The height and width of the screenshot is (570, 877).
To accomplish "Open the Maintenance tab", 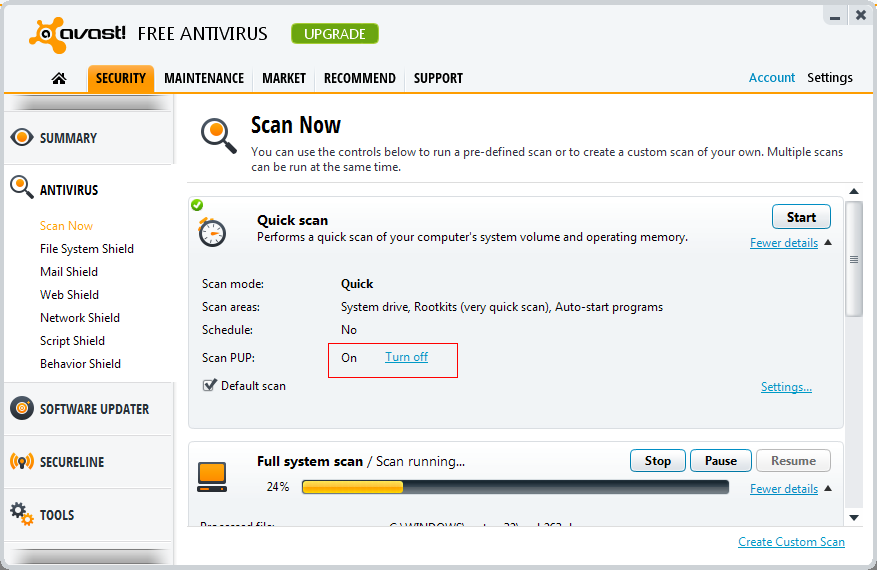I will click(204, 78).
